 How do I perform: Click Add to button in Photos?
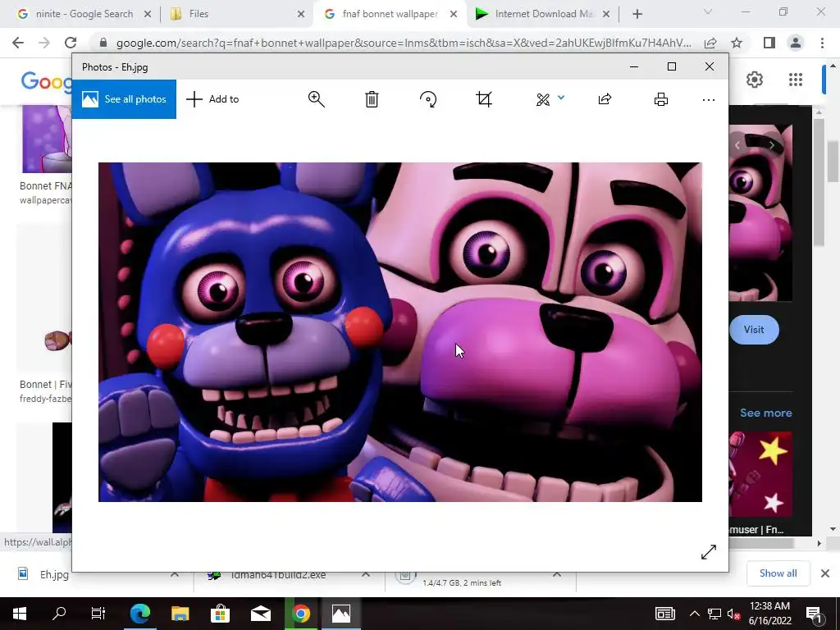(212, 99)
